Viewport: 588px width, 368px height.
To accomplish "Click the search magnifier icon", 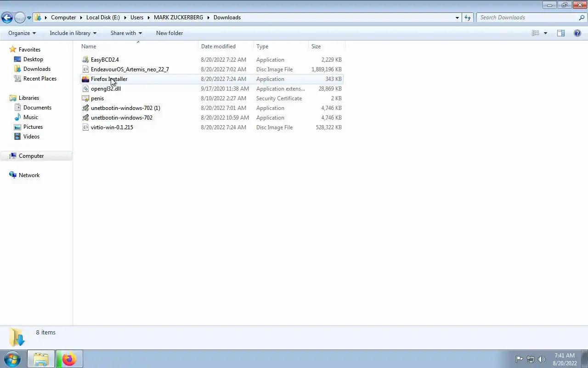I will tap(582, 17).
